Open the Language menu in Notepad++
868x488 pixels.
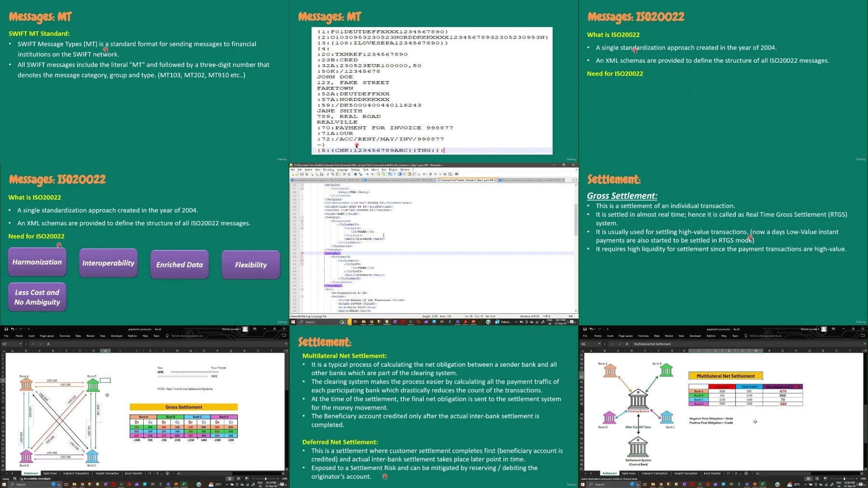342,170
